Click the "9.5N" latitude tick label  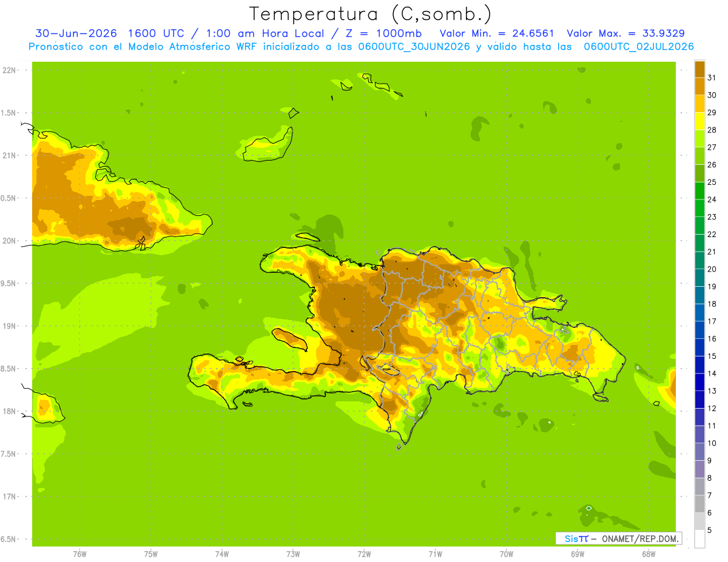(x=8, y=284)
